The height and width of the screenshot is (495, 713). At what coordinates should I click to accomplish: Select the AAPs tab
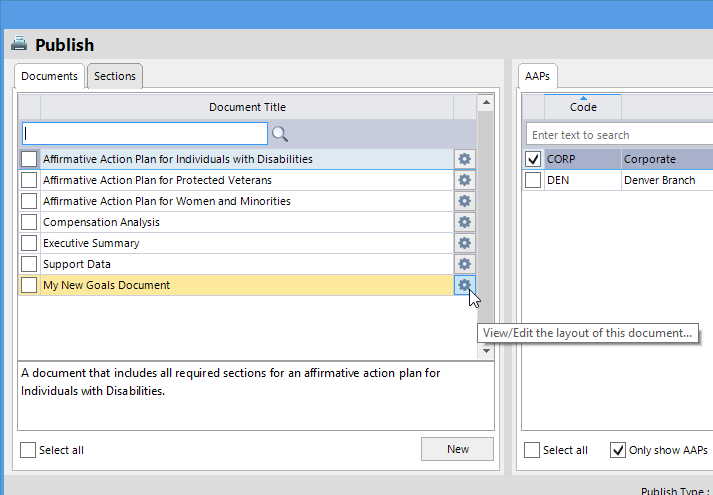[538, 76]
